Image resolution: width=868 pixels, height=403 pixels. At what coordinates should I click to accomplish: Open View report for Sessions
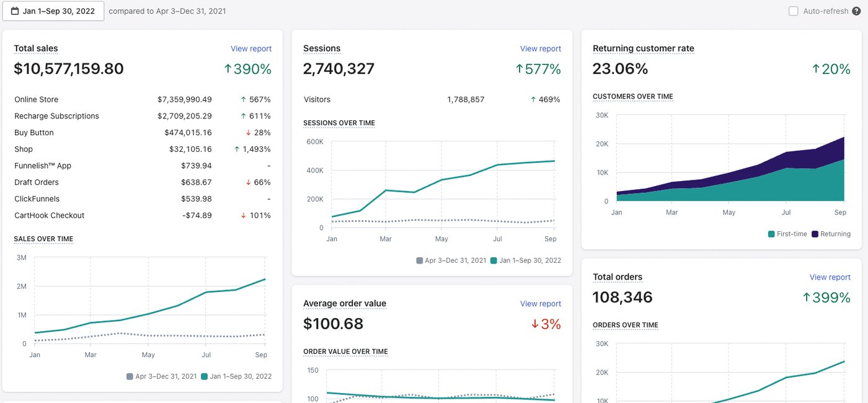click(541, 48)
